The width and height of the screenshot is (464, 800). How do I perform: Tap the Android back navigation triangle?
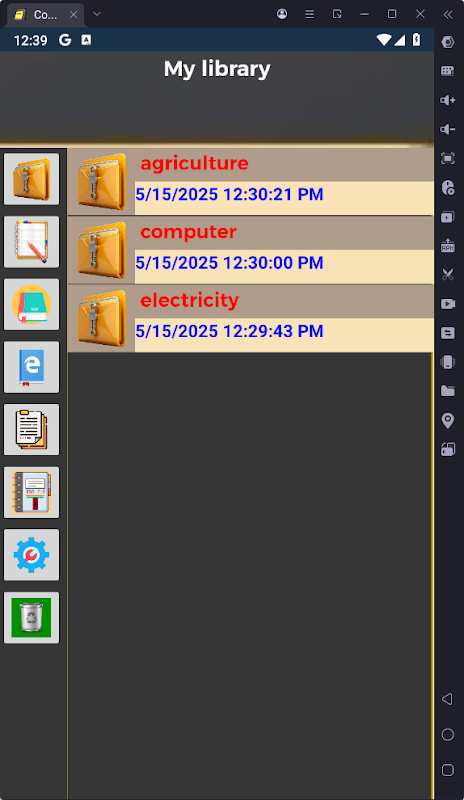447,698
